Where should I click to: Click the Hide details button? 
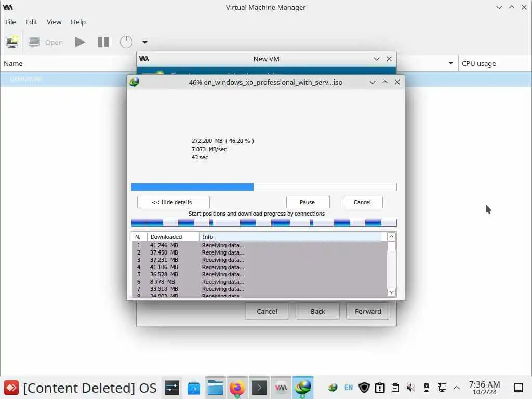174,202
